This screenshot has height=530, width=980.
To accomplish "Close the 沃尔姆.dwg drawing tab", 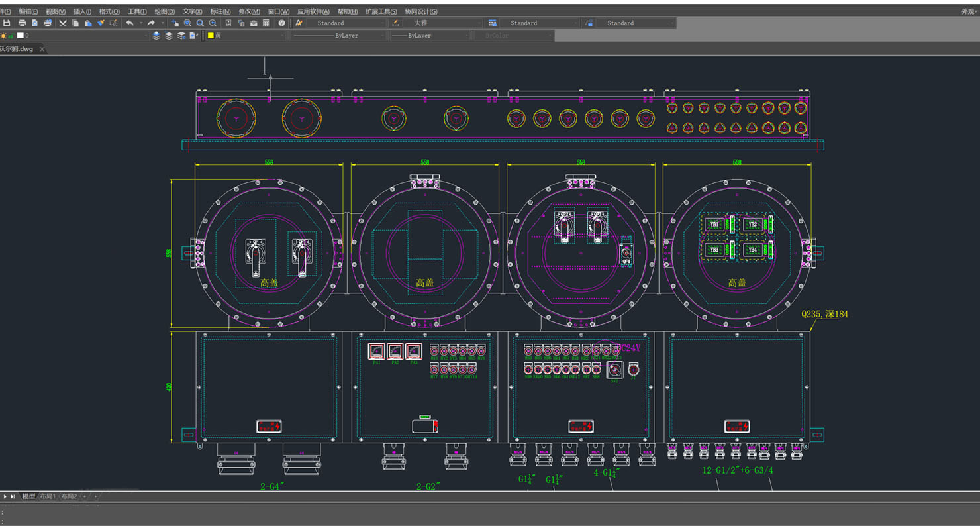I will [x=42, y=49].
